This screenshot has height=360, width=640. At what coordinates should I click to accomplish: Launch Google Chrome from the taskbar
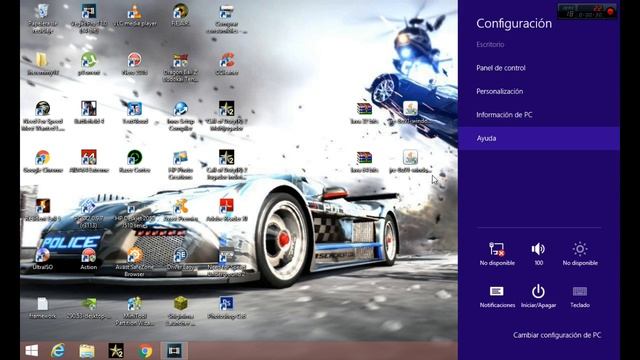145,351
